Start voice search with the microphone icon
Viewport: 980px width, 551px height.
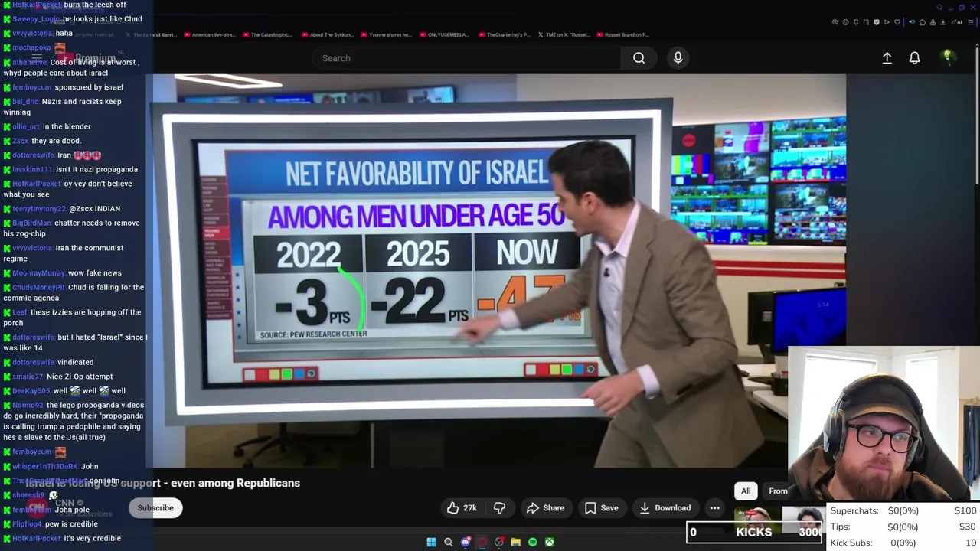(678, 58)
